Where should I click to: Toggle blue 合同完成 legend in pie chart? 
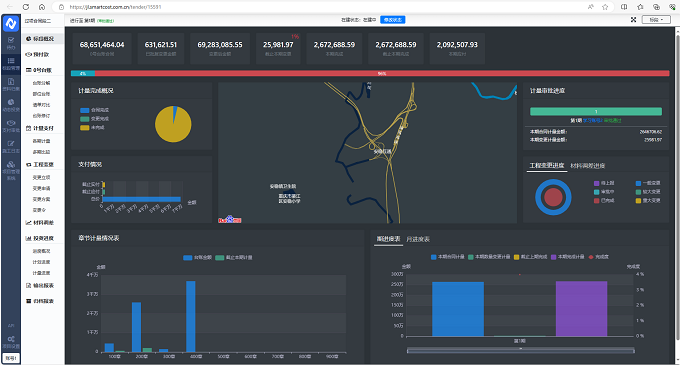(x=95, y=110)
